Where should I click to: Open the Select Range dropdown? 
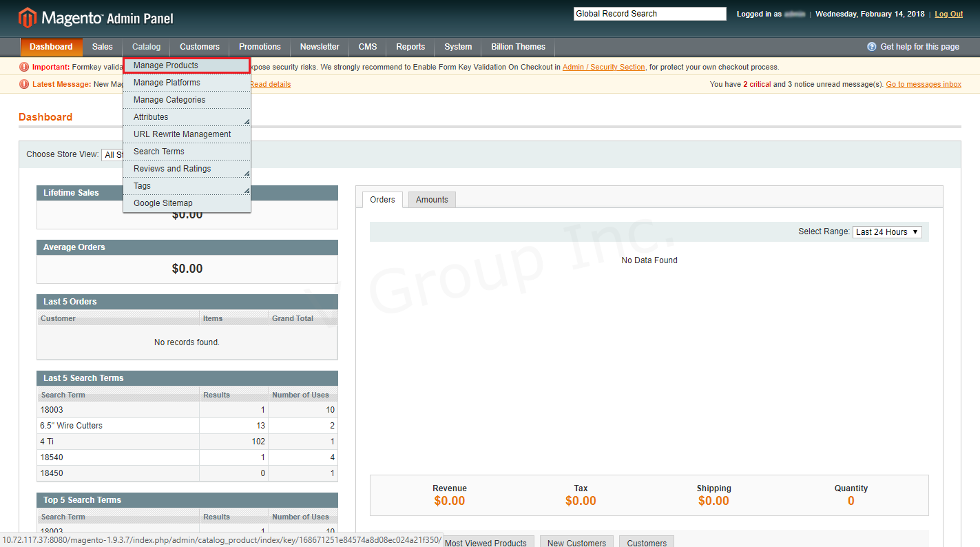point(886,232)
